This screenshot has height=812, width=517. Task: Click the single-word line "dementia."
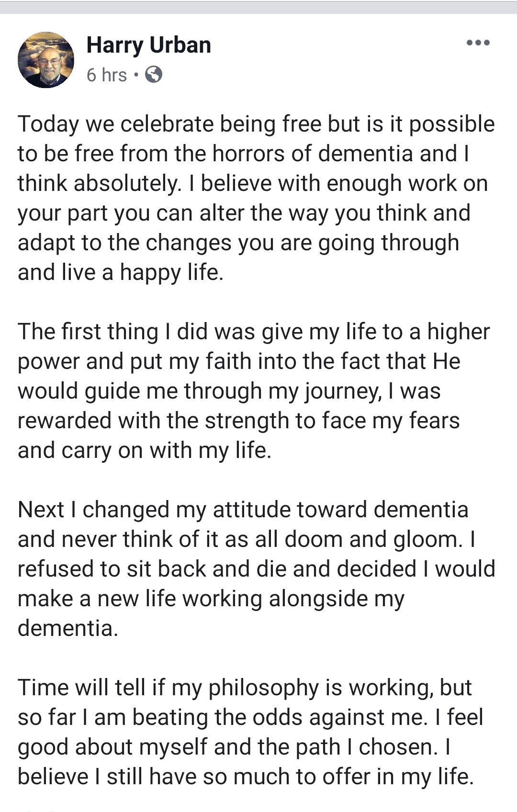68,628
